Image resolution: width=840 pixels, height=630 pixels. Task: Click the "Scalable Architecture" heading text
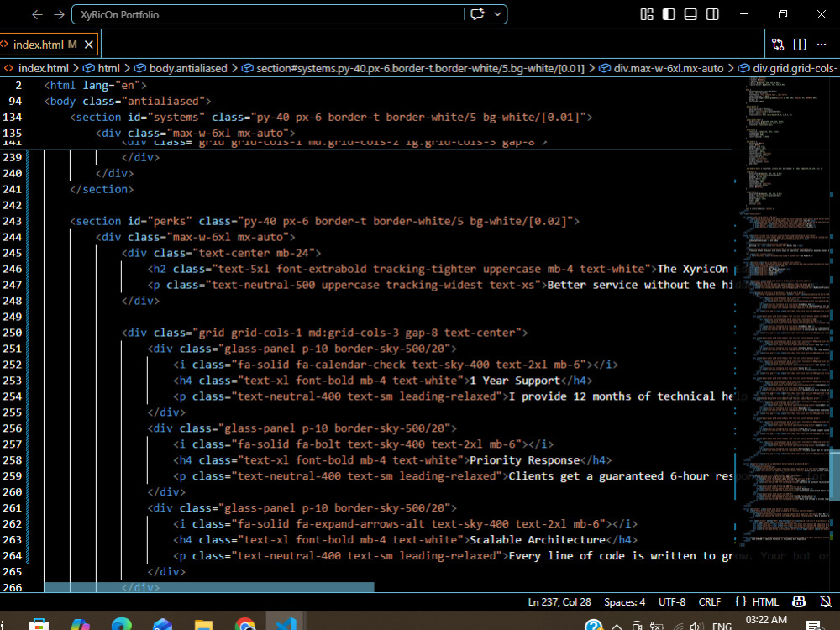coord(538,539)
